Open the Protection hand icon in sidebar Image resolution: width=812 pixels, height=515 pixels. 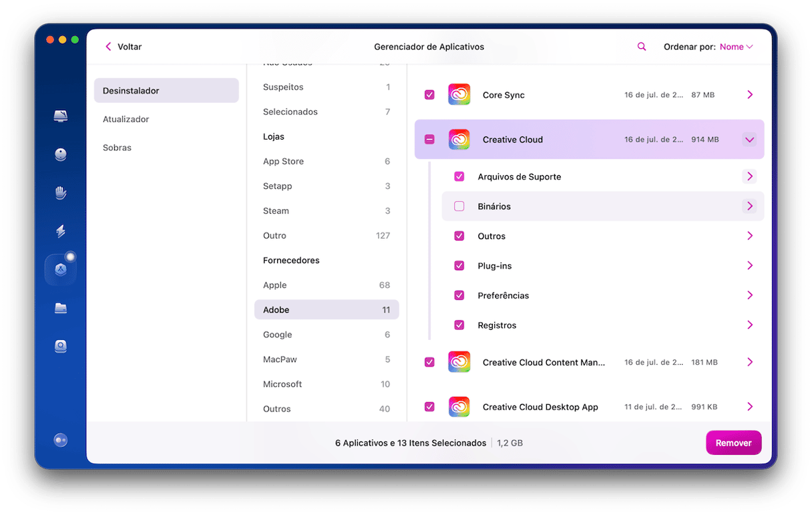tap(61, 193)
